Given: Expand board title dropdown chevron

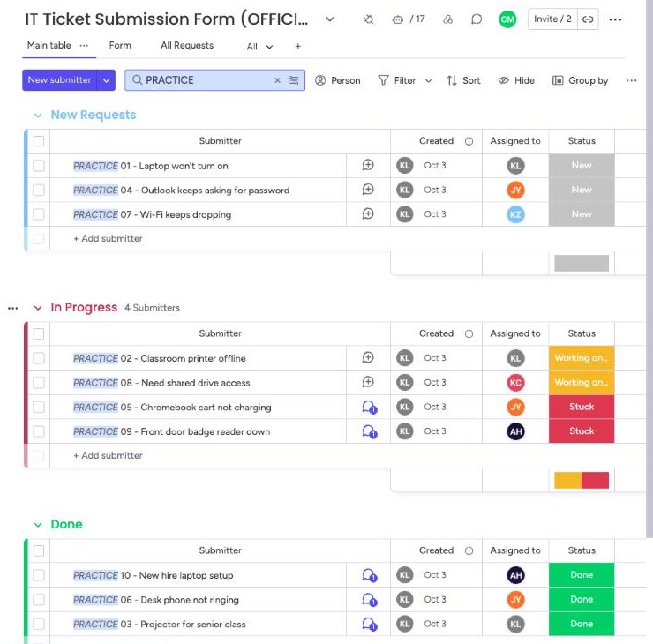Looking at the screenshot, I should 330,19.
